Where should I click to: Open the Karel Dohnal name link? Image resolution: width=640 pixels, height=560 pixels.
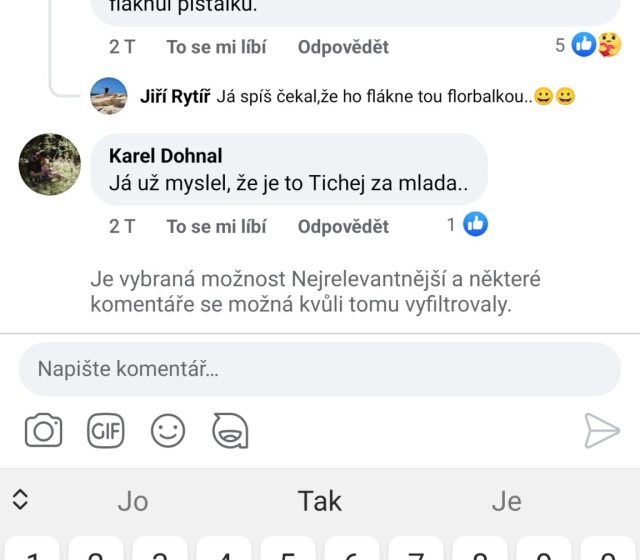pyautogui.click(x=165, y=155)
